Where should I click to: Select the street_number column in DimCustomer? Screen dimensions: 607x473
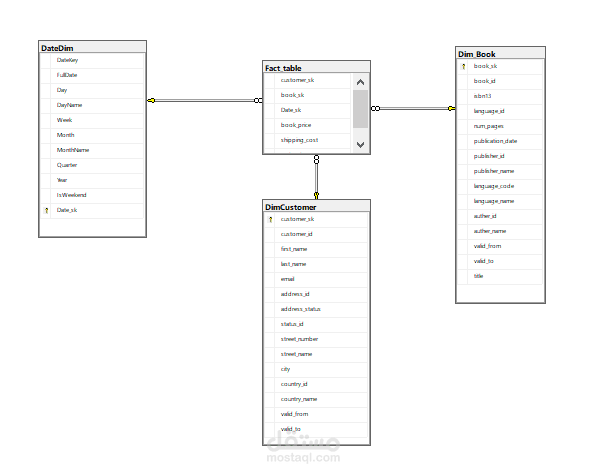(316, 339)
